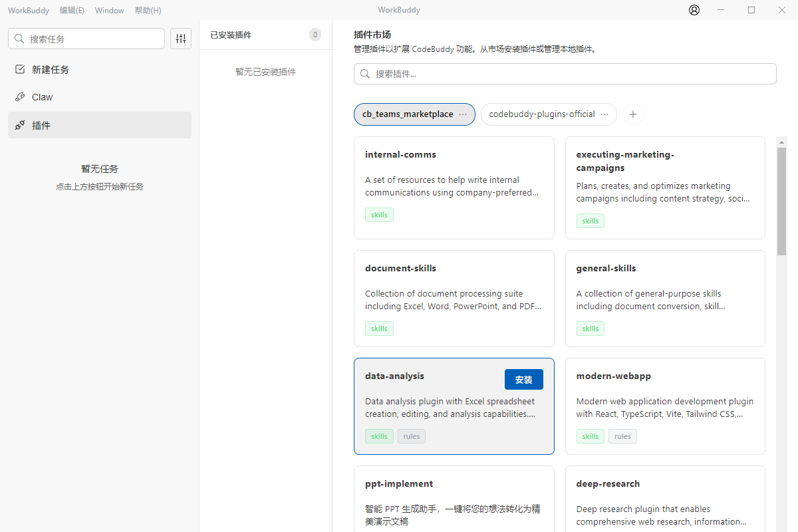Click the New Task (新建任务) icon
Screen dimensions: 798x532
point(20,69)
